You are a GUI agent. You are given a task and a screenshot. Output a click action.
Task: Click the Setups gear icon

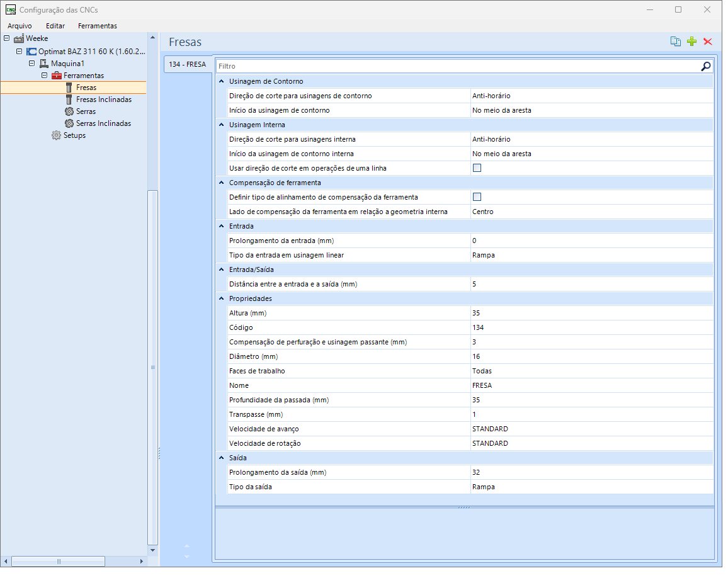(56, 135)
